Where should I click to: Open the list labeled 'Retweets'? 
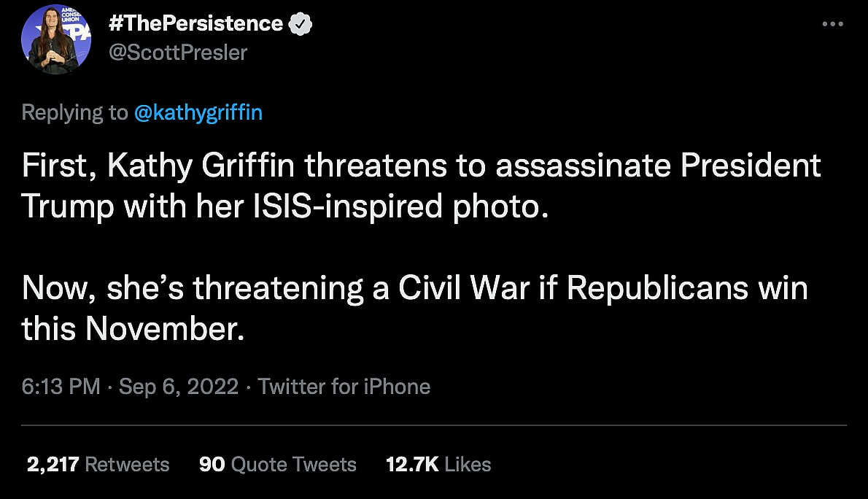127,465
